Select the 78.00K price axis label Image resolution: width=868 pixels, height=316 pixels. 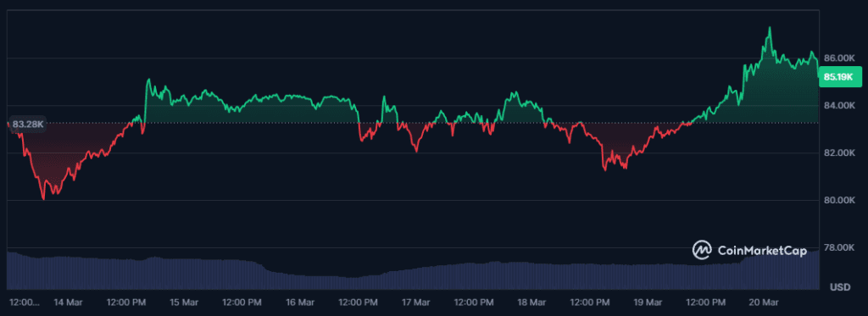pyautogui.click(x=840, y=247)
